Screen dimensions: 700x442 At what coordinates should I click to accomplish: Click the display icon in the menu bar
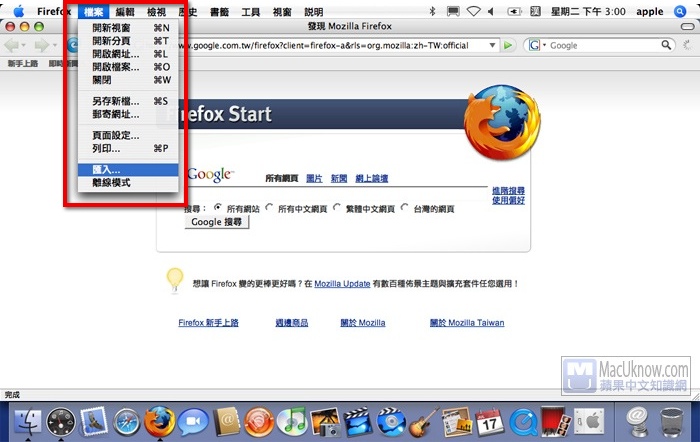(453, 12)
